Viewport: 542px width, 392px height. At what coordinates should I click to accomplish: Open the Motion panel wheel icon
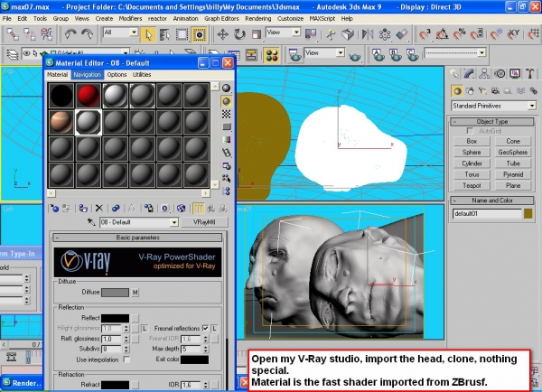point(500,74)
